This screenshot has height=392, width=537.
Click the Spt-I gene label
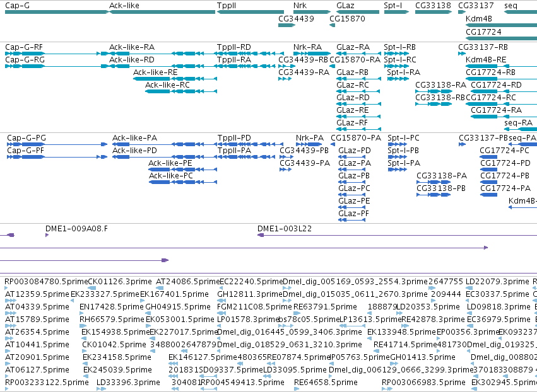[393, 6]
